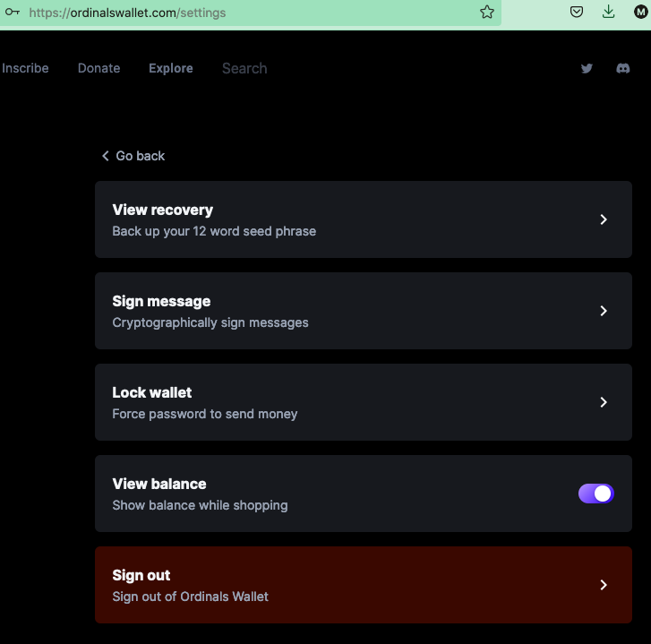The width and height of the screenshot is (651, 644).
Task: Click the saved password key icon
Action: pos(13,12)
